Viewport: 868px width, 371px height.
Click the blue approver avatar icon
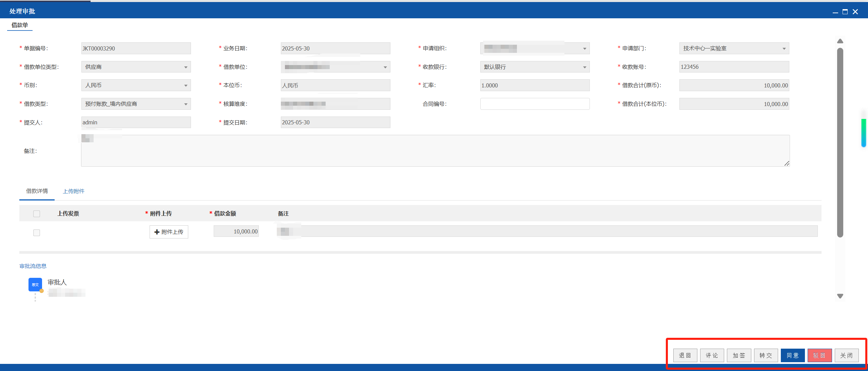click(35, 285)
